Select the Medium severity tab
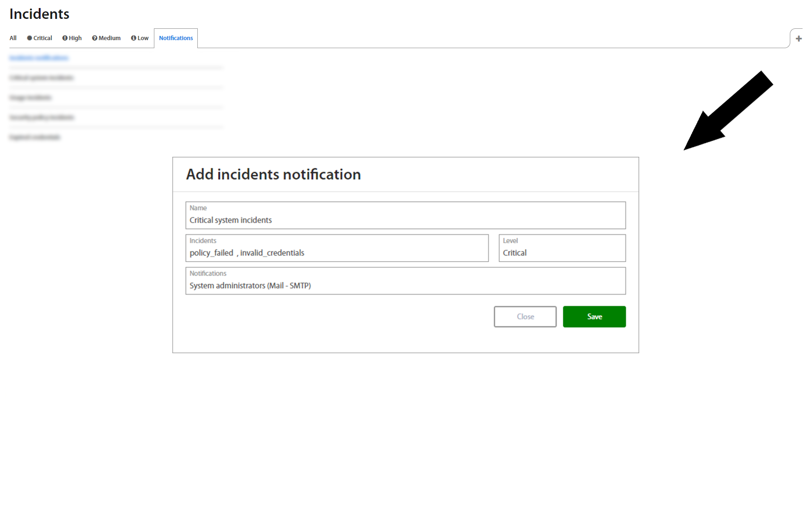The height and width of the screenshot is (510, 812). 106,38
